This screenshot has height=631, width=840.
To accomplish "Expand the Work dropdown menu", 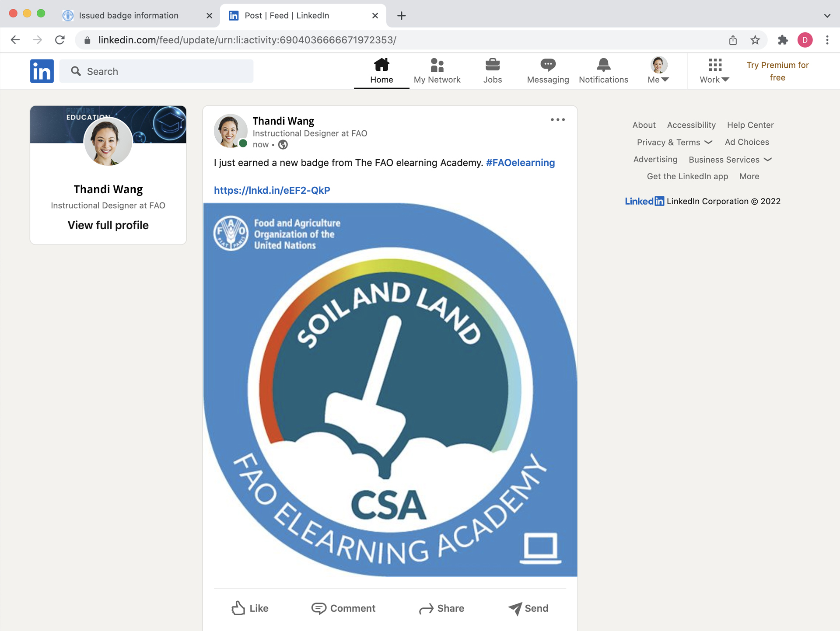I will tap(715, 71).
